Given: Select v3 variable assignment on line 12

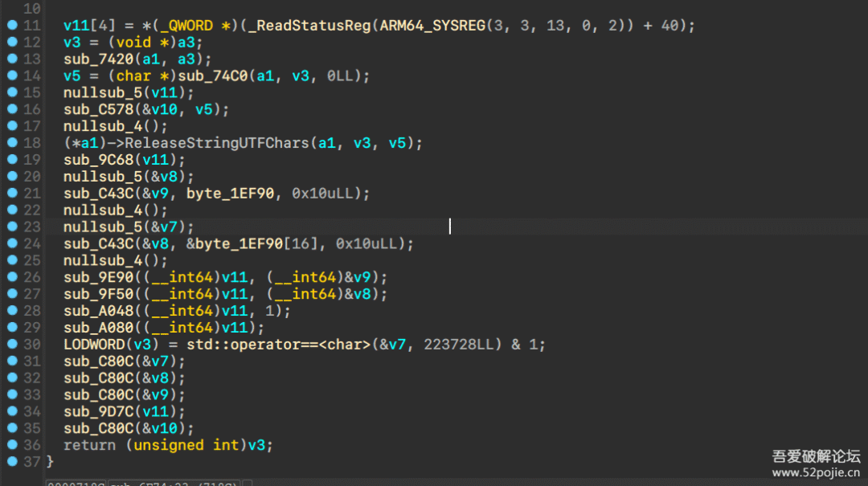Looking at the screenshot, I should [x=72, y=42].
